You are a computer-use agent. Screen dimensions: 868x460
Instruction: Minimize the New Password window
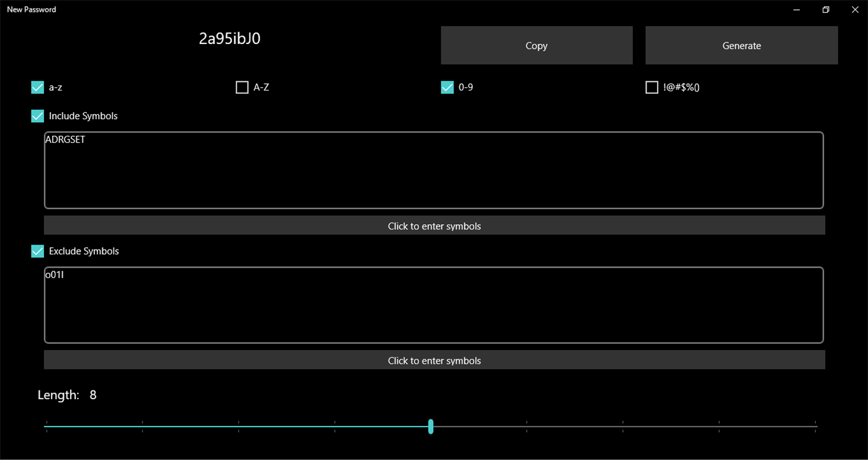(x=796, y=9)
